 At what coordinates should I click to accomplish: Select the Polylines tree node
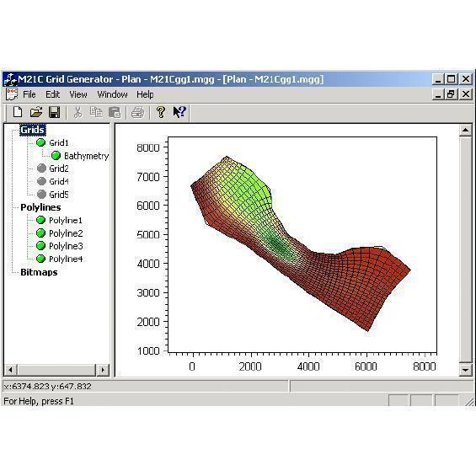pos(40,207)
